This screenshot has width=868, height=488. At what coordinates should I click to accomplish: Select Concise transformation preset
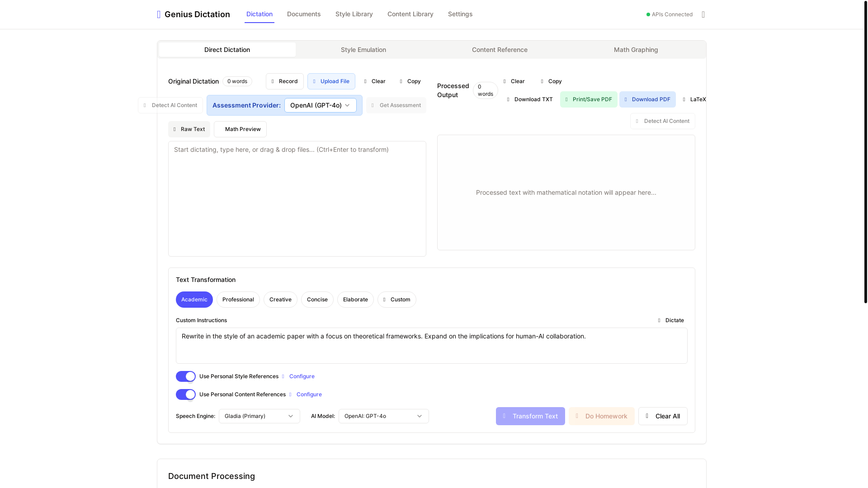(x=317, y=300)
